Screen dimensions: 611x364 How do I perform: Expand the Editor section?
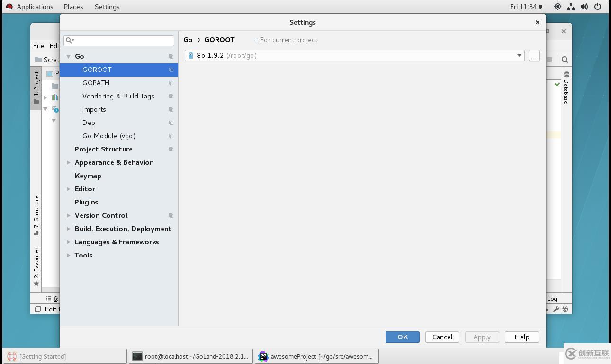(x=69, y=189)
